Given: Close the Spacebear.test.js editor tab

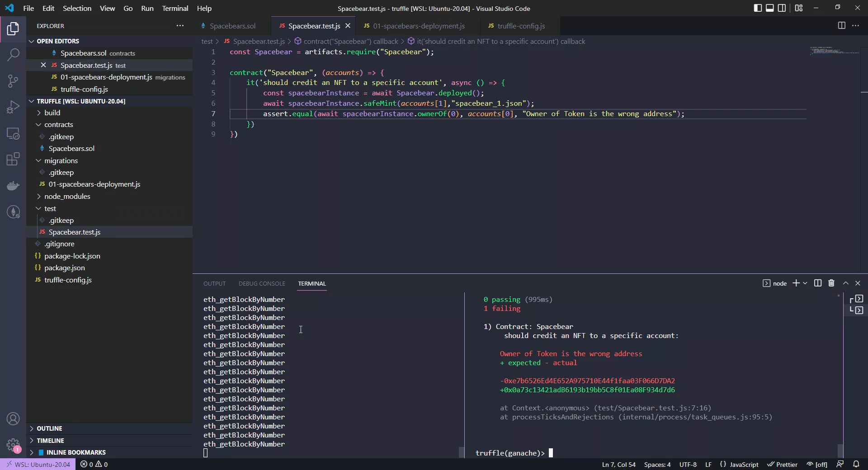Looking at the screenshot, I should pos(348,26).
